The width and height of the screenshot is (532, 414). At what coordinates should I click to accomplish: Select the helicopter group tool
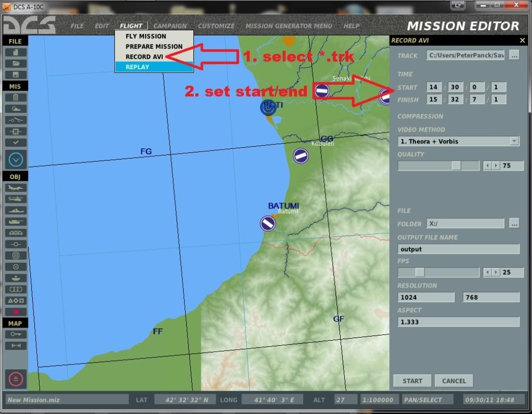click(x=16, y=199)
